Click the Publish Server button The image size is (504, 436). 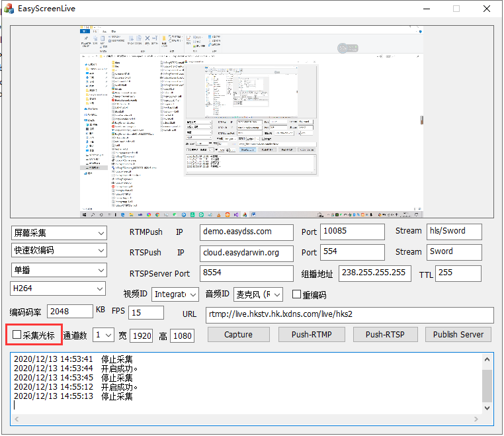458,334
